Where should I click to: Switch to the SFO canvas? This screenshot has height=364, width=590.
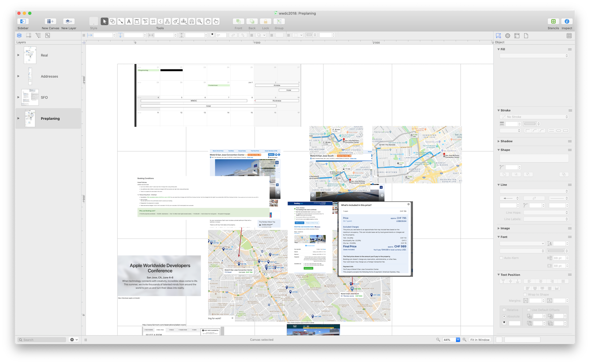coord(45,97)
